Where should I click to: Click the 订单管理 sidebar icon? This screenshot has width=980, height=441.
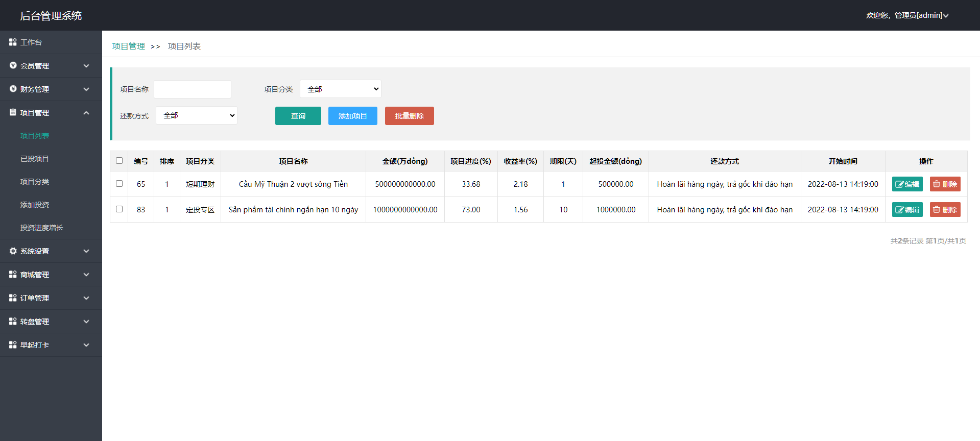[13, 298]
